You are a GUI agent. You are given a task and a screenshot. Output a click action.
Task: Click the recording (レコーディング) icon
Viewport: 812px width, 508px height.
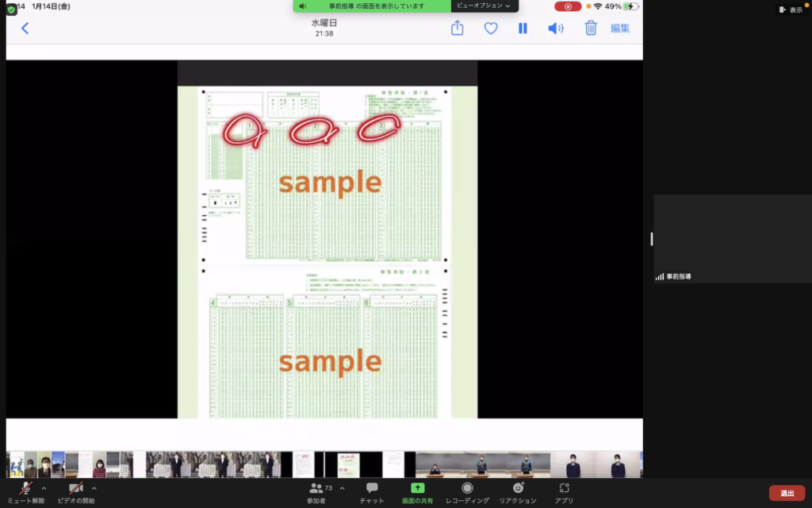[467, 488]
